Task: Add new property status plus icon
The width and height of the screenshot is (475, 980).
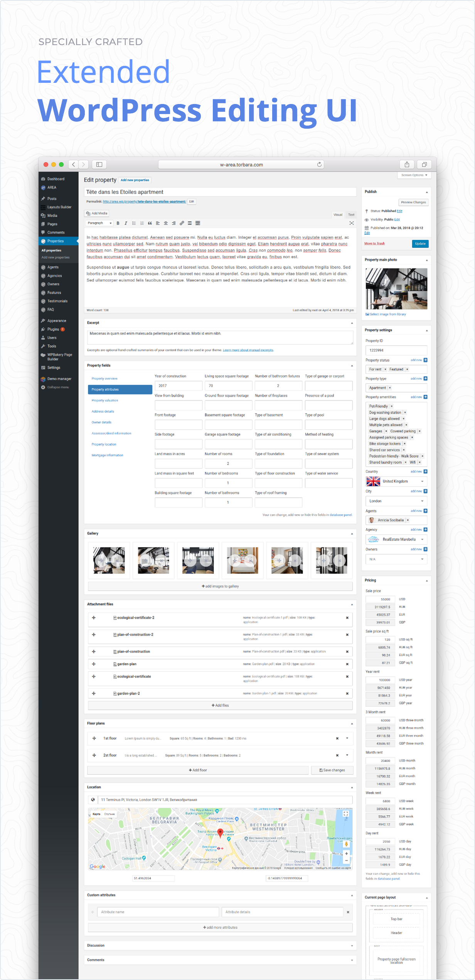Action: [425, 360]
